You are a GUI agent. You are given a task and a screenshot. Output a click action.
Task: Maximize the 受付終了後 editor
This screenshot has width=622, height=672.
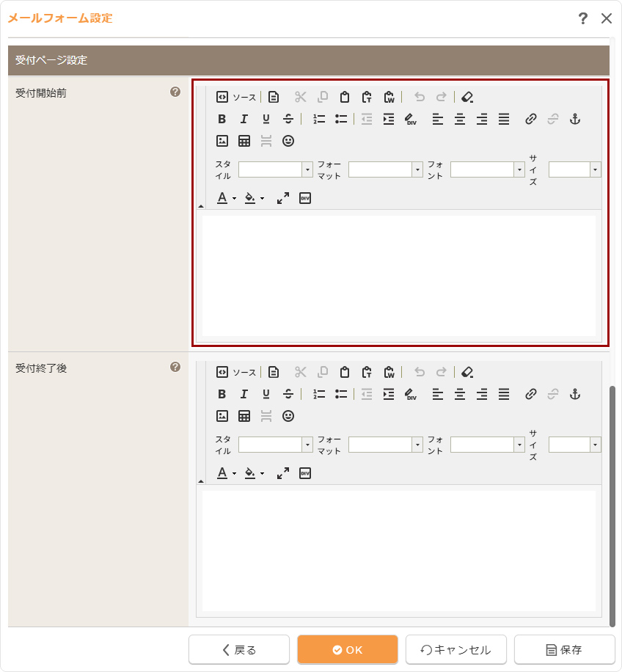283,473
